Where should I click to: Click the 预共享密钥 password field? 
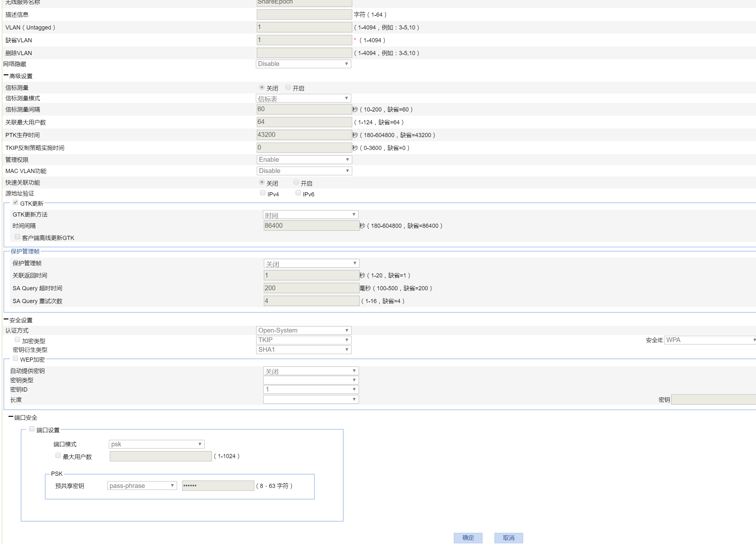coord(218,486)
